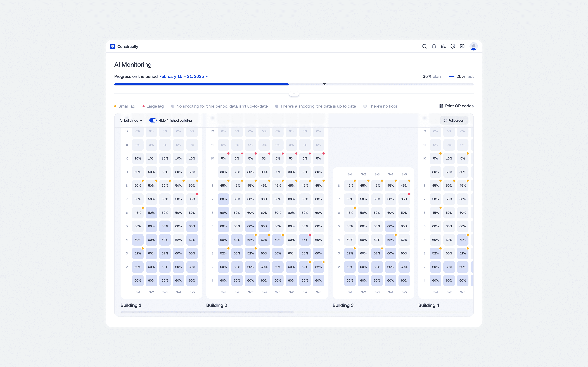Image resolution: width=588 pixels, height=367 pixels.
Task: Open the user profile avatar
Action: click(473, 46)
